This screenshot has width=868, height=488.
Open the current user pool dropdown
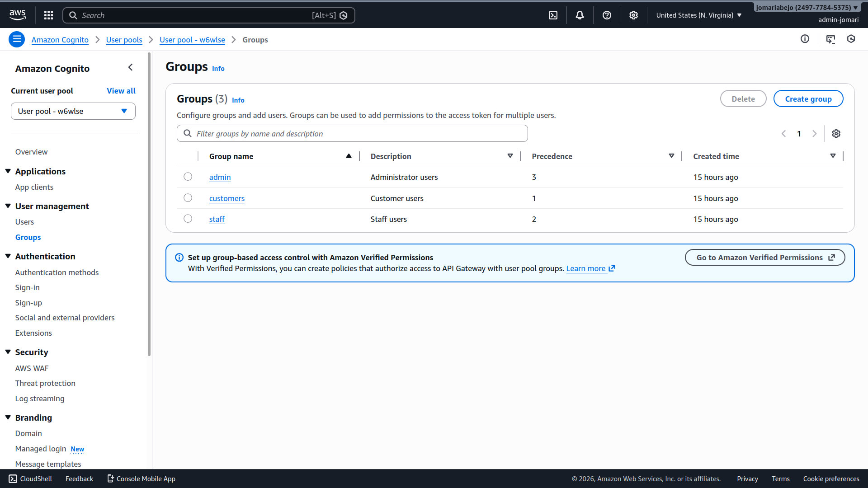pyautogui.click(x=73, y=111)
